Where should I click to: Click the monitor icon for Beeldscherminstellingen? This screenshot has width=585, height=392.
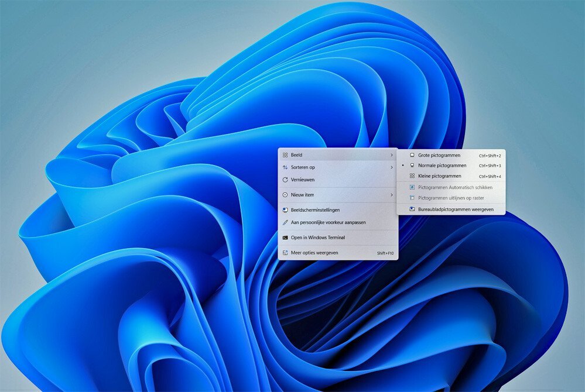coord(285,210)
